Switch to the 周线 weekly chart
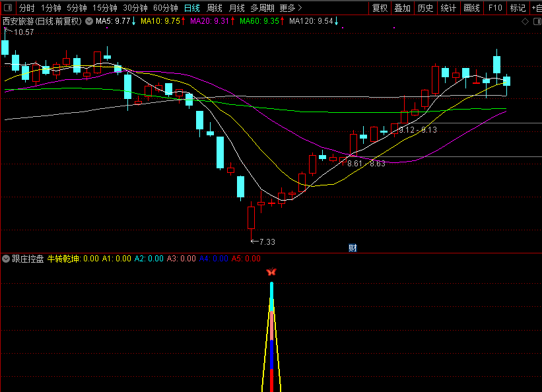Viewport: 542px width, 392px height. pos(215,8)
